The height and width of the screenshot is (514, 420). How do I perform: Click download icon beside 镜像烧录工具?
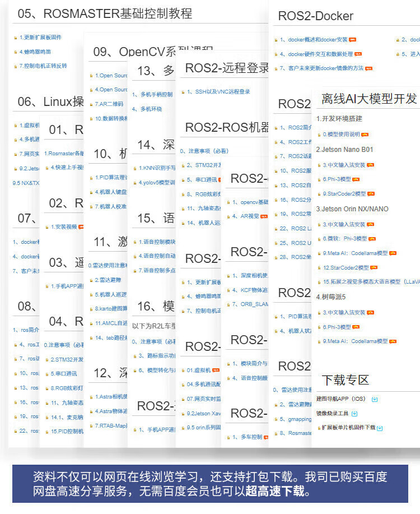pyautogui.click(x=354, y=414)
